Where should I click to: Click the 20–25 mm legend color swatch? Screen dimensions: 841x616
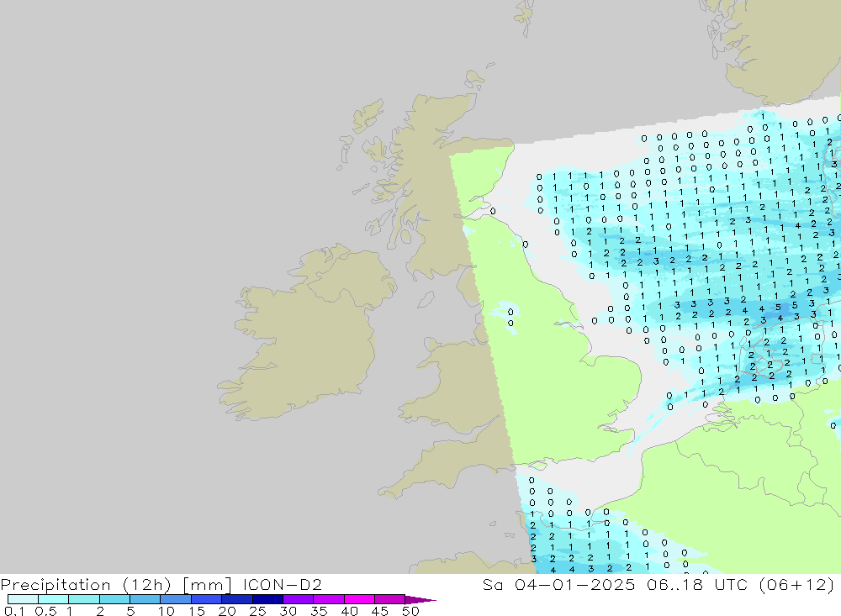[237, 599]
